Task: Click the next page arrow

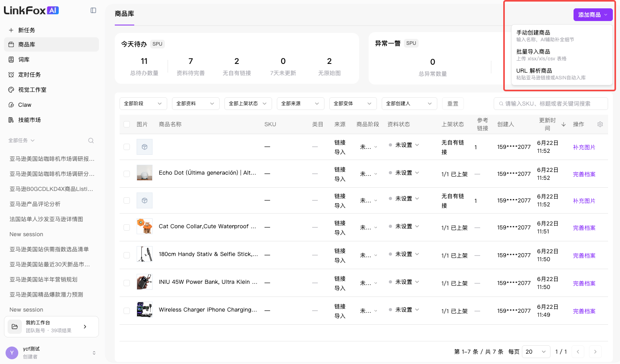Action: tap(595, 352)
